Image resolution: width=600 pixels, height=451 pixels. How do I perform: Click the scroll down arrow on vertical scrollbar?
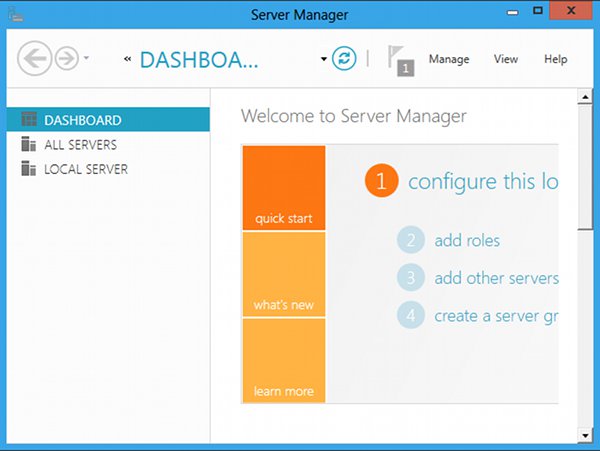click(585, 435)
